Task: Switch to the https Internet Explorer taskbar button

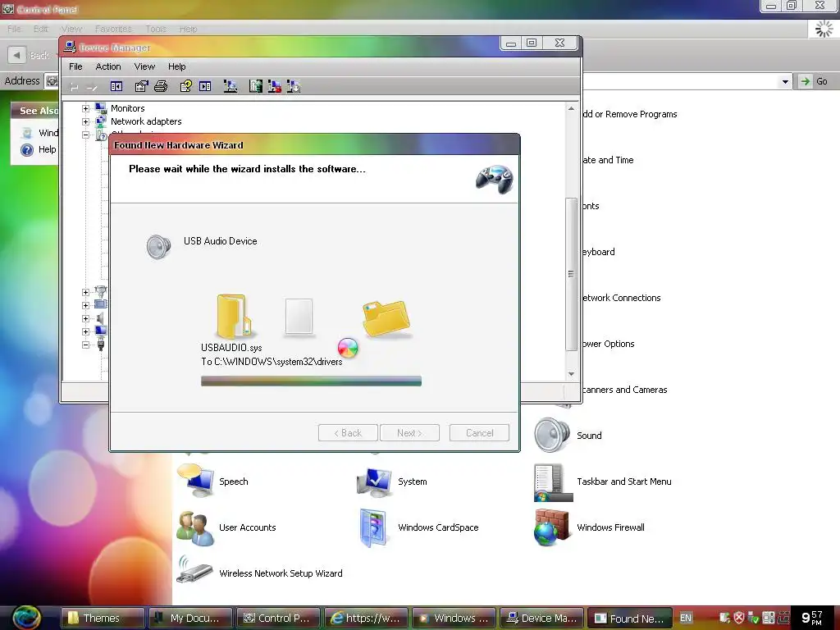Action: click(366, 618)
